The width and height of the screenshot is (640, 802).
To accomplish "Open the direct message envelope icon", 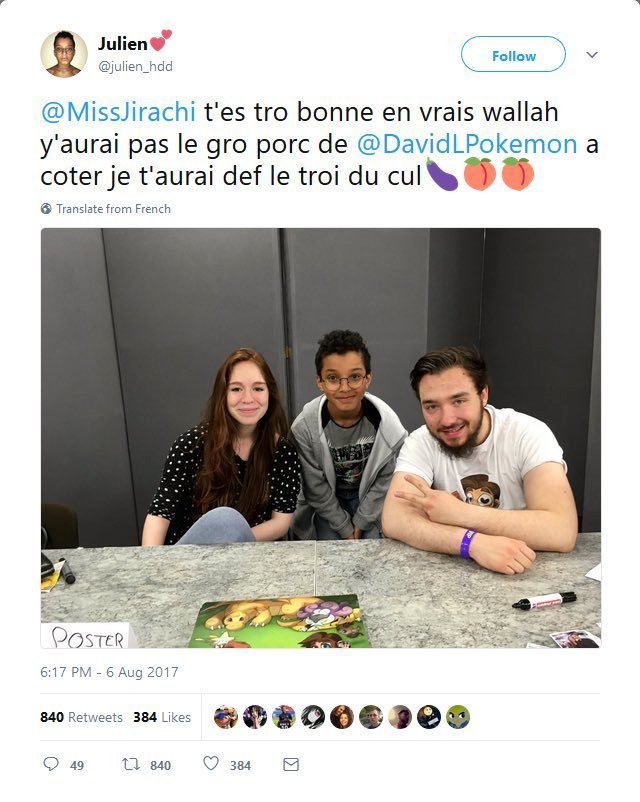I will [291, 764].
